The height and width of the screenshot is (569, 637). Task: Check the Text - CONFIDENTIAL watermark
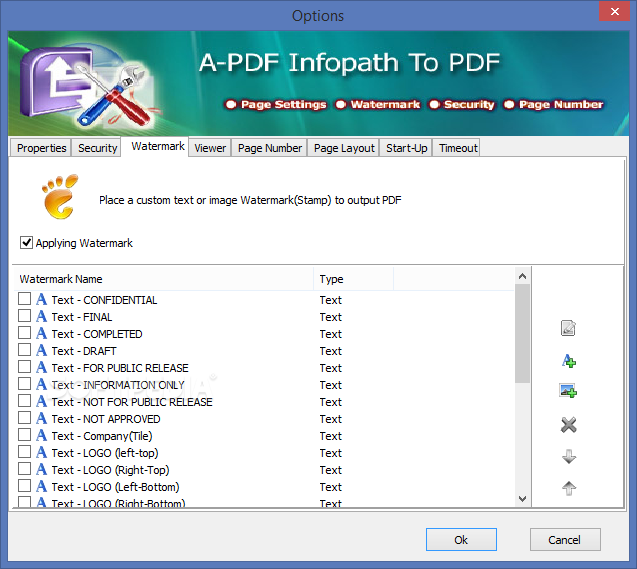(24, 299)
